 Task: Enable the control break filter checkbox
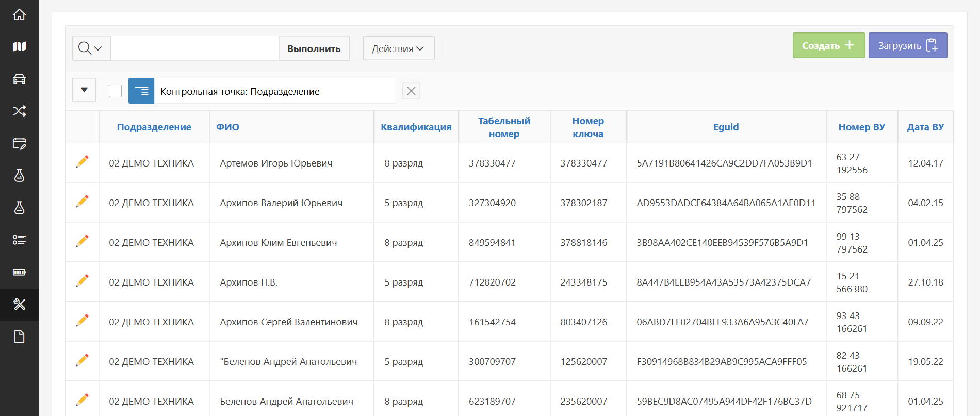coord(116,91)
